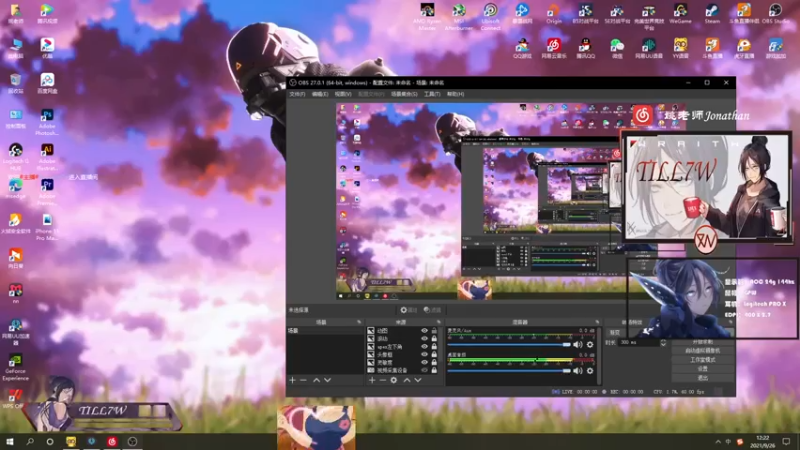Image resolution: width=800 pixels, height=450 pixels.
Task: Add a new scene with the plus icon
Action: click(292, 380)
